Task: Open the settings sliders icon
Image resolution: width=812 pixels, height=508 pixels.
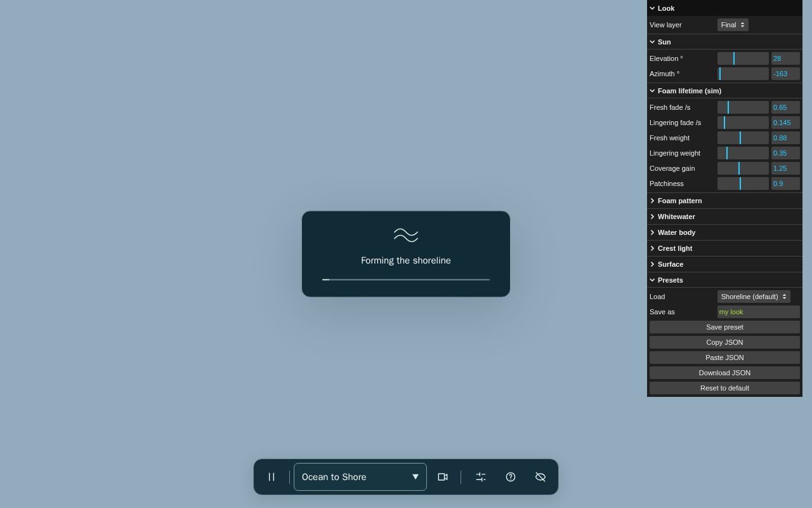Action: pyautogui.click(x=481, y=477)
